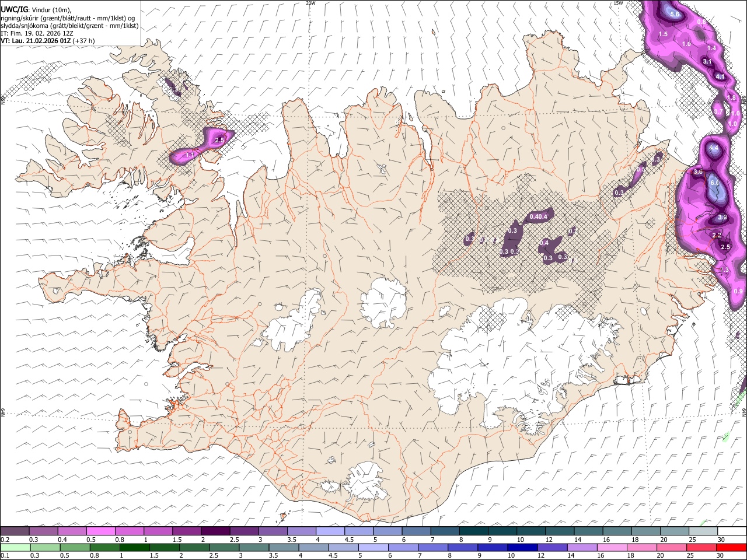Click the pale green swatch between 0.1 and 0.3
The width and height of the screenshot is (747, 560).
(16, 548)
